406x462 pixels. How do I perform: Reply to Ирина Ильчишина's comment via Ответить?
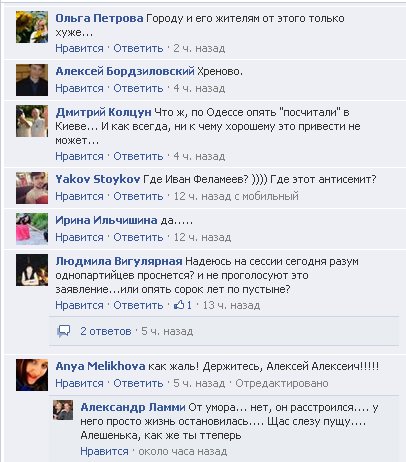(x=138, y=237)
